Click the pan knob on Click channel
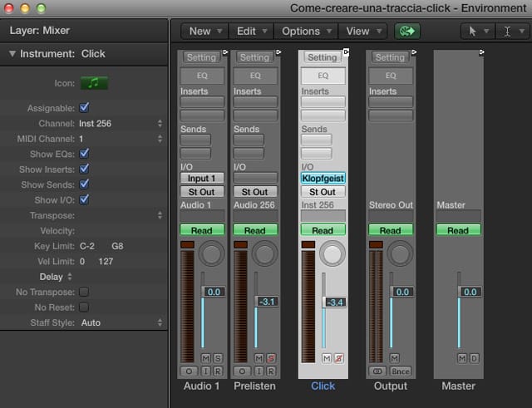532x408 pixels. (x=332, y=253)
